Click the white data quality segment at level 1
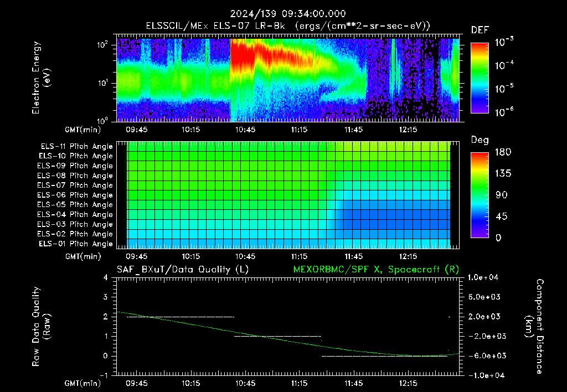Screen dimensions: 567x392 coord(277,336)
